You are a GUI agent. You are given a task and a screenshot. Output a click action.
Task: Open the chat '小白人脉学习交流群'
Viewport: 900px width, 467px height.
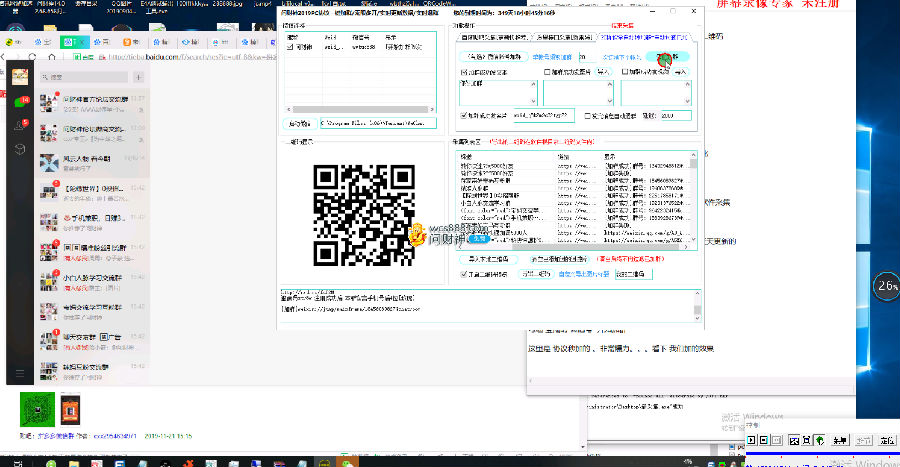[92, 282]
